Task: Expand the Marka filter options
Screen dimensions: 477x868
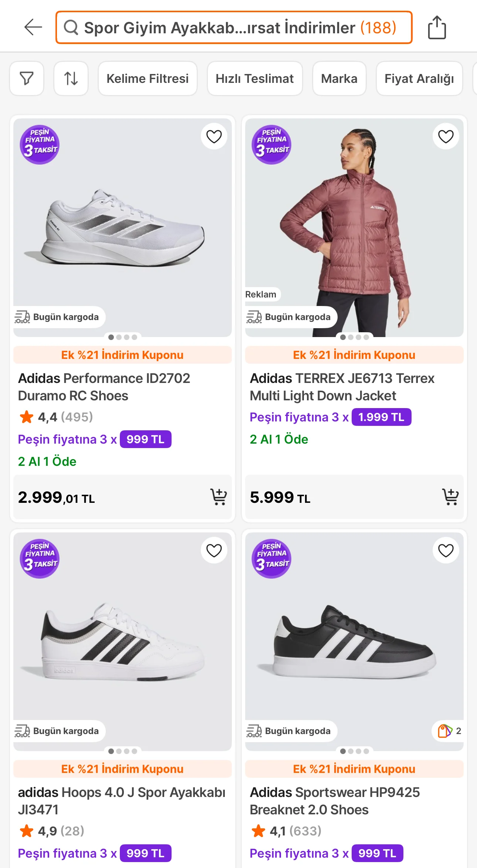Action: (339, 78)
